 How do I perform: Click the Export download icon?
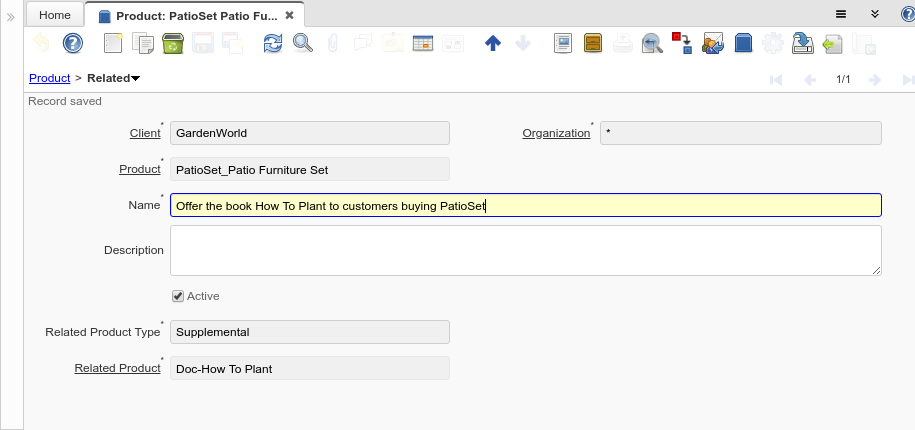pyautogui.click(x=802, y=43)
